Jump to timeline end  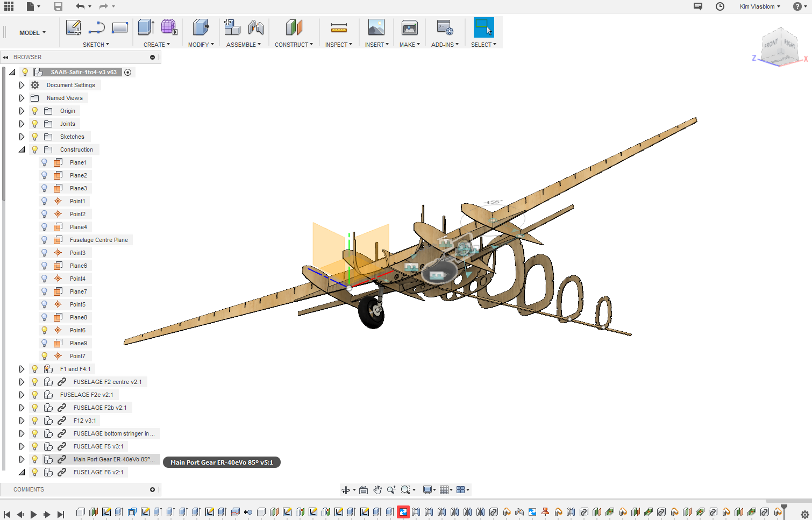[61, 515]
